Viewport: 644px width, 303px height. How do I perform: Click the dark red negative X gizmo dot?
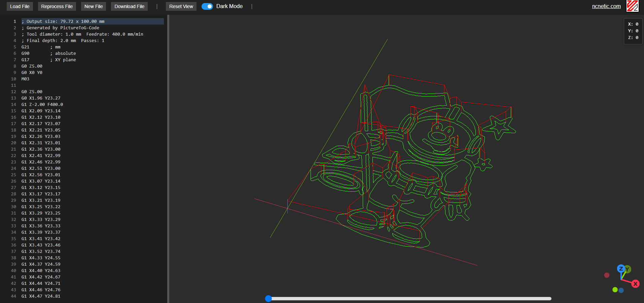pyautogui.click(x=607, y=275)
